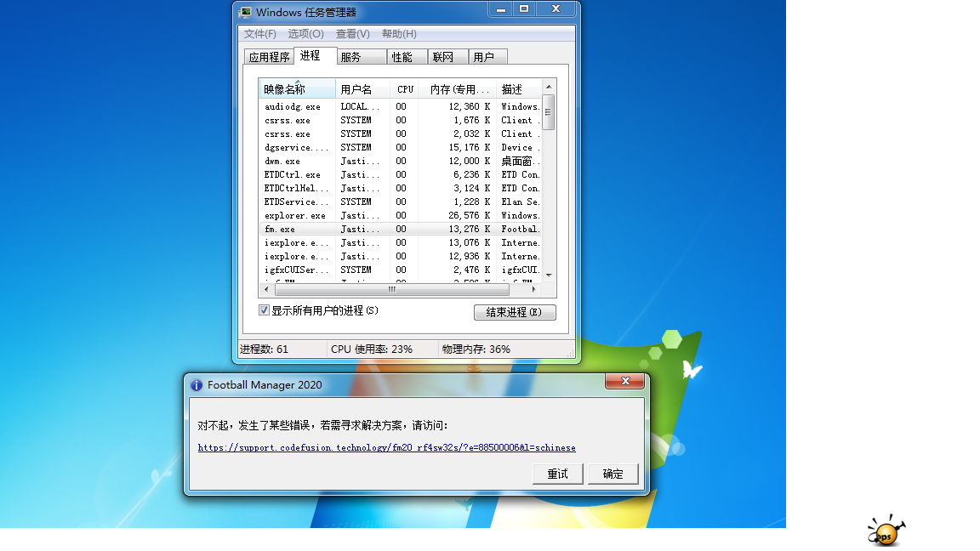
Task: Click the 15,176 K memory value
Action: click(x=470, y=148)
